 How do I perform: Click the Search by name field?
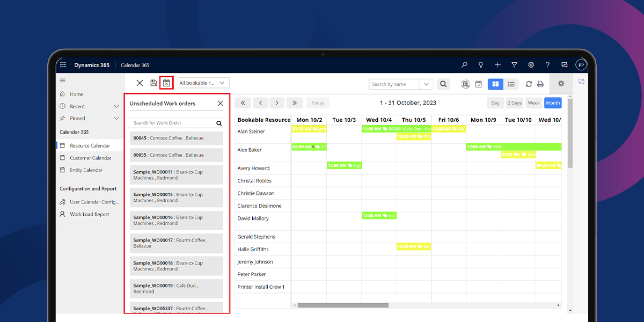click(394, 84)
